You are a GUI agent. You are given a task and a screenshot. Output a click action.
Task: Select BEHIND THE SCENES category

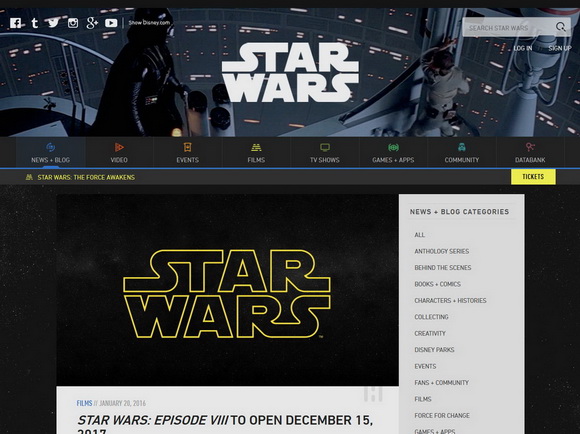pyautogui.click(x=443, y=268)
